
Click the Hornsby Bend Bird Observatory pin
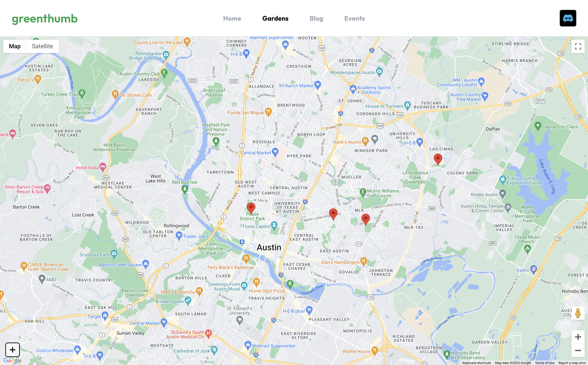click(x=447, y=355)
